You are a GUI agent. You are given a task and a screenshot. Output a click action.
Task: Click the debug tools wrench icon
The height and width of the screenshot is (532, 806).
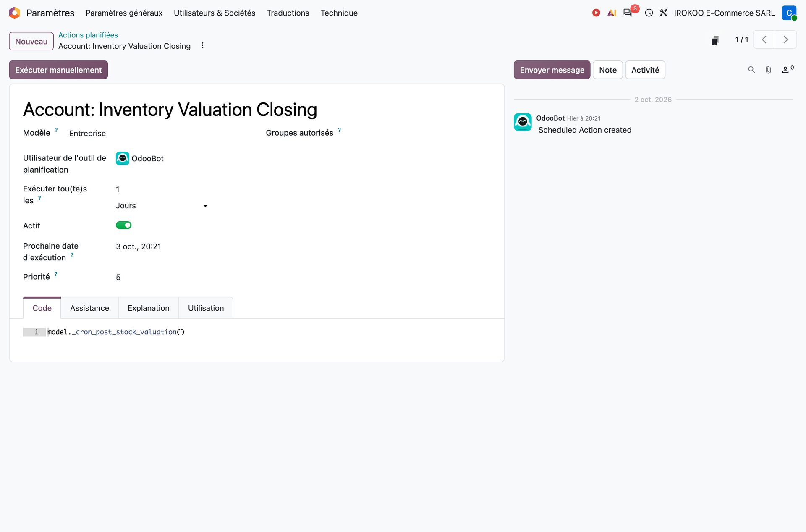pyautogui.click(x=664, y=13)
